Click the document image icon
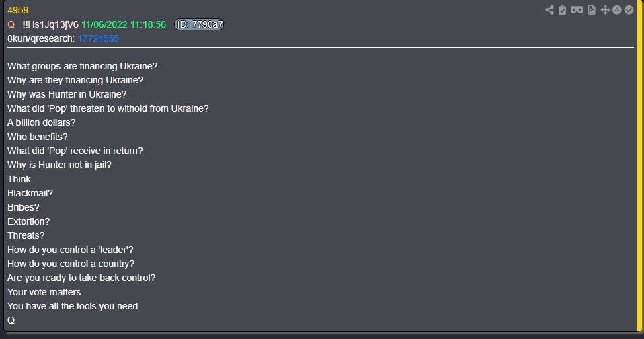 click(592, 10)
